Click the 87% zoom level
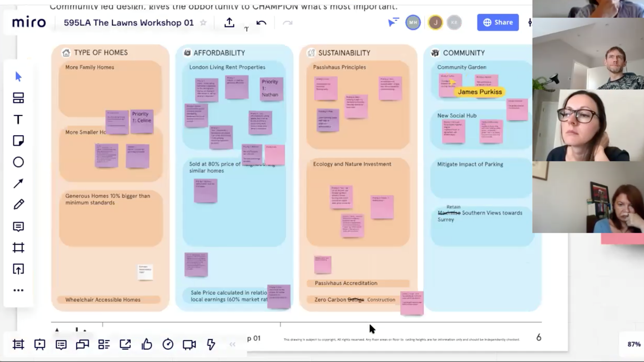644x362 pixels. 634,344
